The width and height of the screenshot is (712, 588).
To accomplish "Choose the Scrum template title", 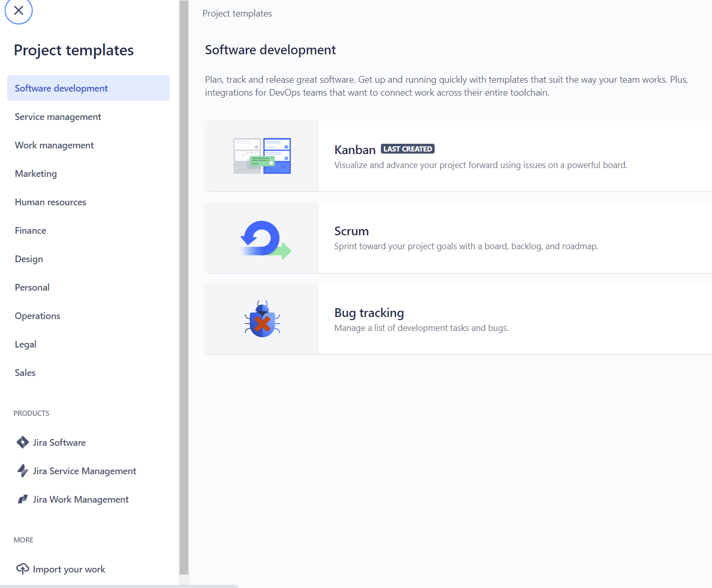I will (351, 231).
